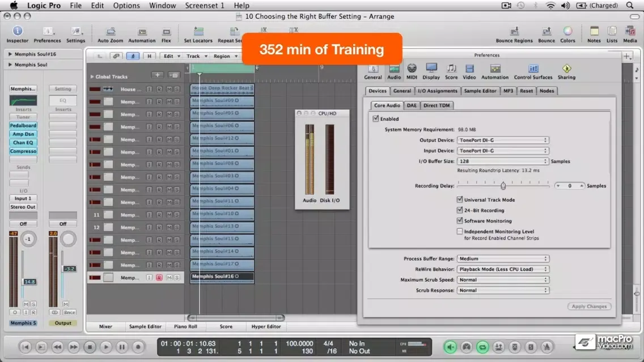Image resolution: width=644 pixels, height=362 pixels.
Task: Expand the Global Tracks disclosure triangle
Action: tap(92, 76)
